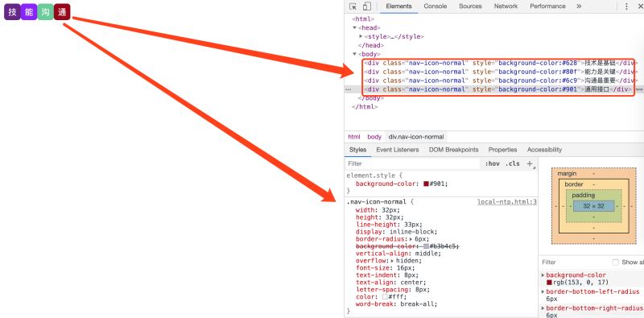Open the #901 color swatch in element.style

click(x=427, y=184)
